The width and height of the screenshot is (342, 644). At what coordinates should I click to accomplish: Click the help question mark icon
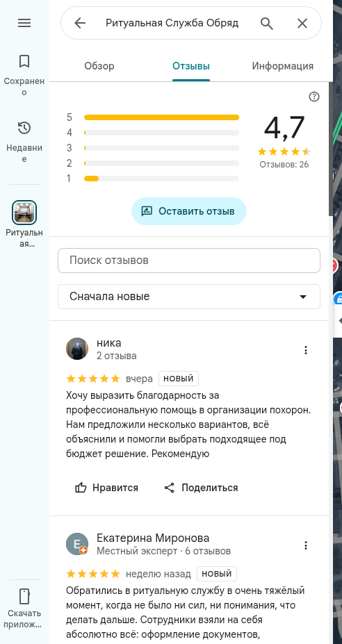(314, 97)
